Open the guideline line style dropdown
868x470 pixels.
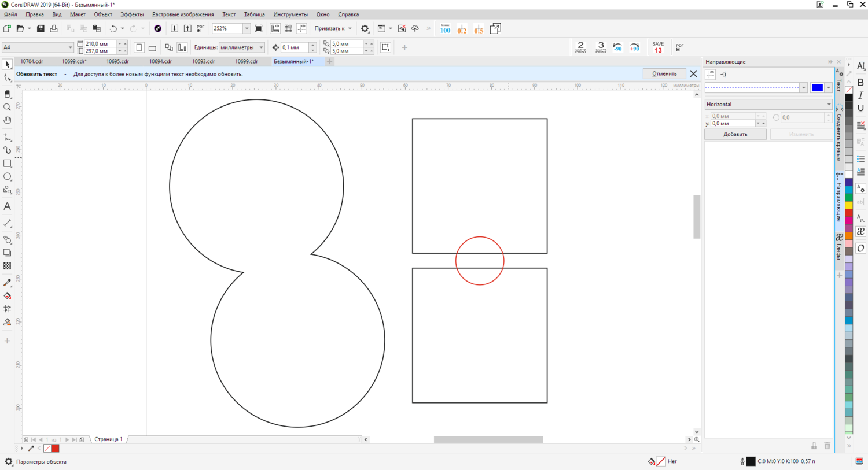click(803, 88)
